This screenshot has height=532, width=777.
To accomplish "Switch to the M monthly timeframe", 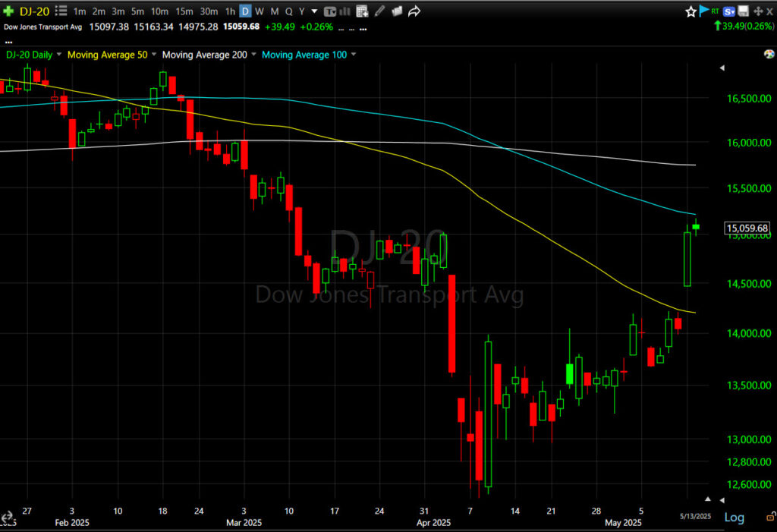I will pyautogui.click(x=275, y=11).
